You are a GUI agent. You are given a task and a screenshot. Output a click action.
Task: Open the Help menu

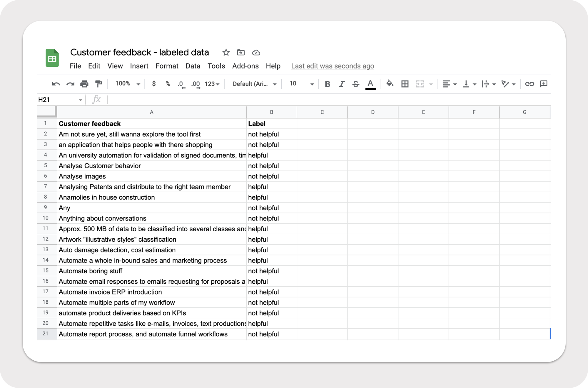coord(273,66)
